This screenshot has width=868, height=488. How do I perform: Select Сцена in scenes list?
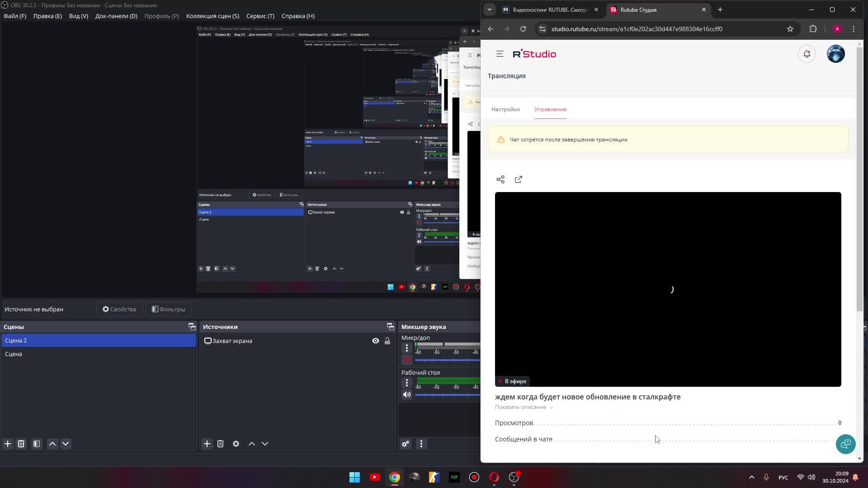tap(99, 354)
